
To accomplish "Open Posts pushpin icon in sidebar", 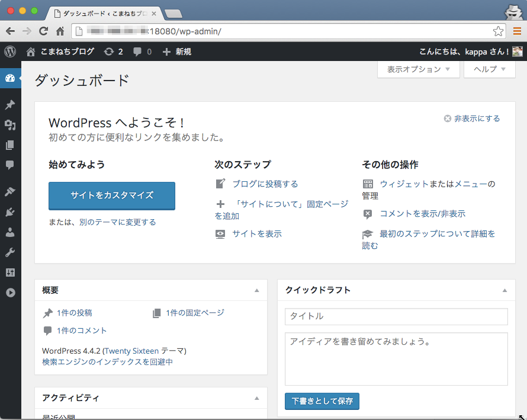I will [x=10, y=105].
